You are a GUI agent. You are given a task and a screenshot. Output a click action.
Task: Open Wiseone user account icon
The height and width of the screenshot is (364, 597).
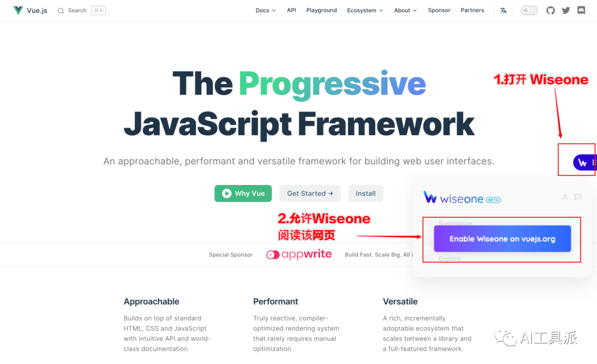tap(564, 197)
